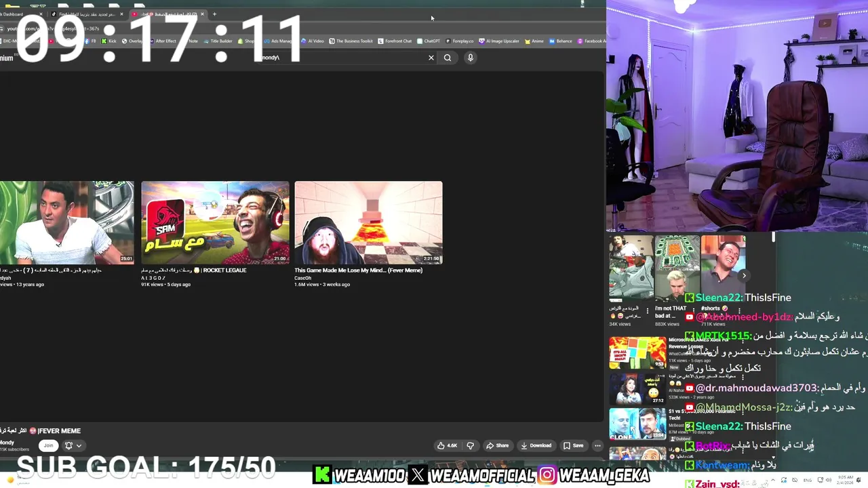Like the video with 4.6K likes
The image size is (868, 488).
point(448,445)
